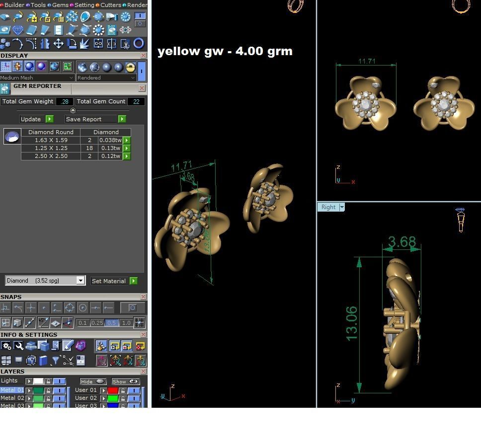Screen dimensions: 481x448
Task: Click the User 01 red color swatch
Action: 113,390
